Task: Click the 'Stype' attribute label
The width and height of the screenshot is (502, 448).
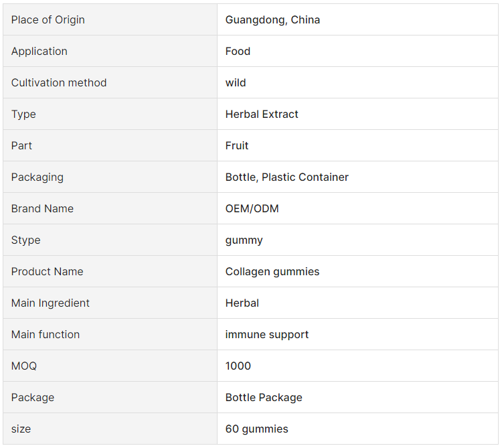Action: click(26, 240)
